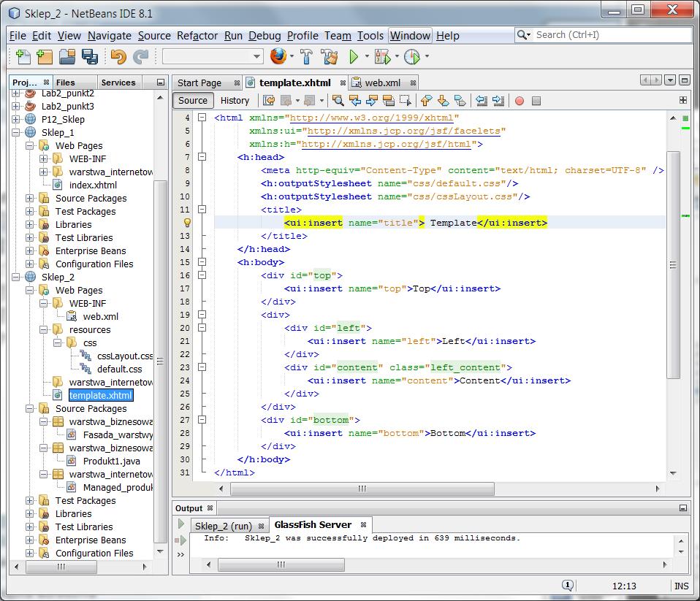Select Produkt1.java in project tree
The image size is (700, 601).
(112, 461)
